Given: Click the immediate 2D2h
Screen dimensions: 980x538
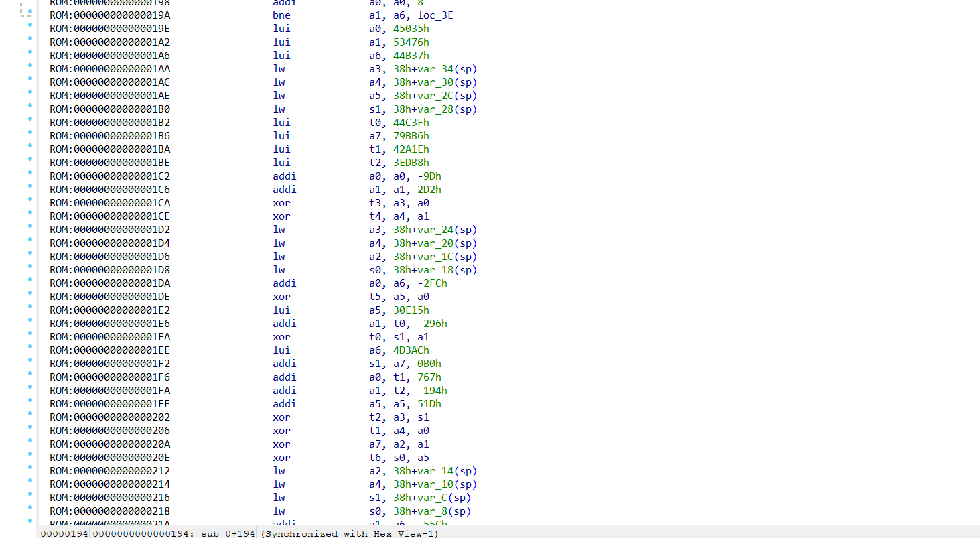Looking at the screenshot, I should 429,190.
